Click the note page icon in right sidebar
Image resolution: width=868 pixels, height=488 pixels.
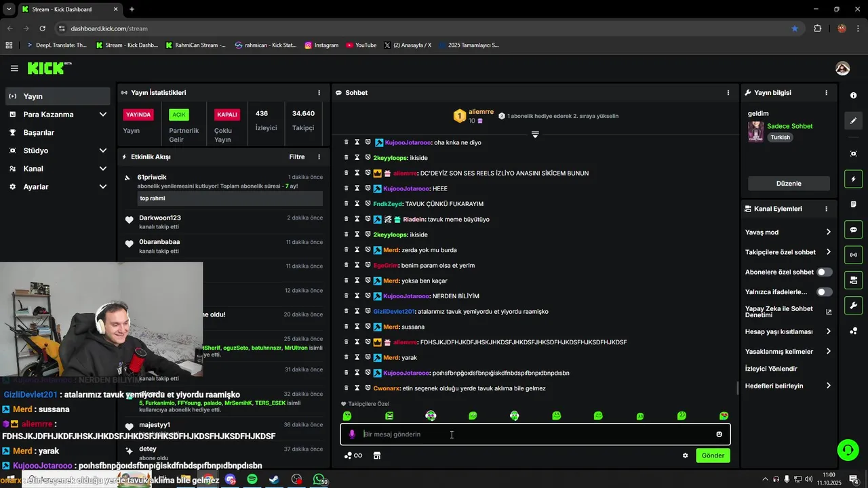[x=853, y=204]
